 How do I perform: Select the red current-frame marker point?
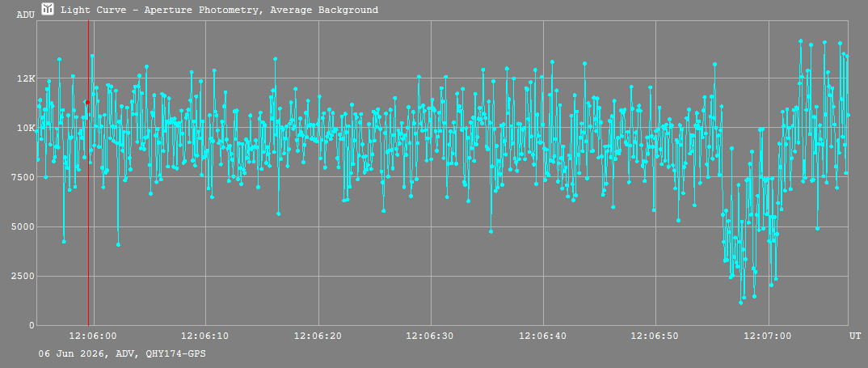click(87, 102)
